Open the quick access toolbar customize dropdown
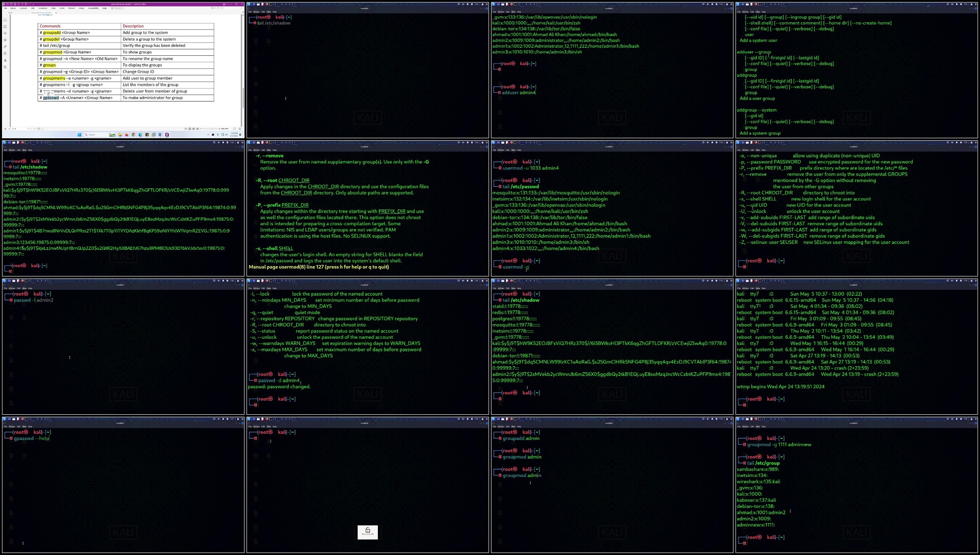Screen dimensions: 980x555 click(x=33, y=4)
